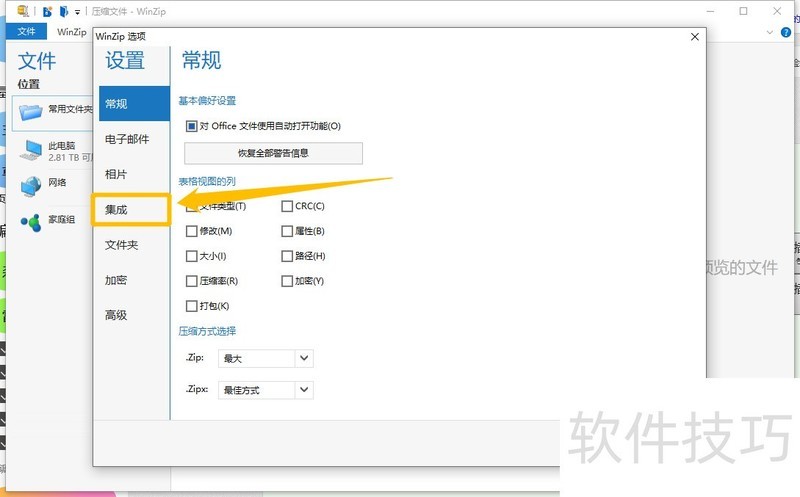Click the first blue quick access toolbar icon
The width and height of the screenshot is (800, 497).
[47, 11]
